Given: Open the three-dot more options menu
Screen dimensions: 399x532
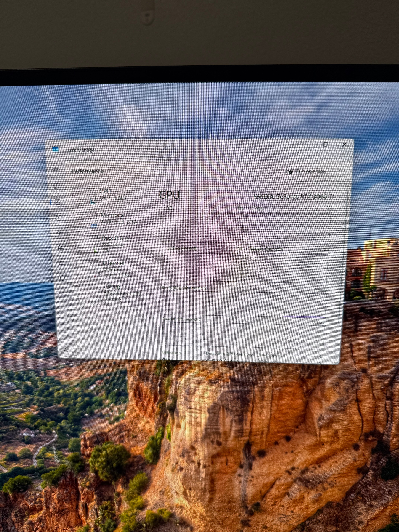Looking at the screenshot, I should [342, 171].
